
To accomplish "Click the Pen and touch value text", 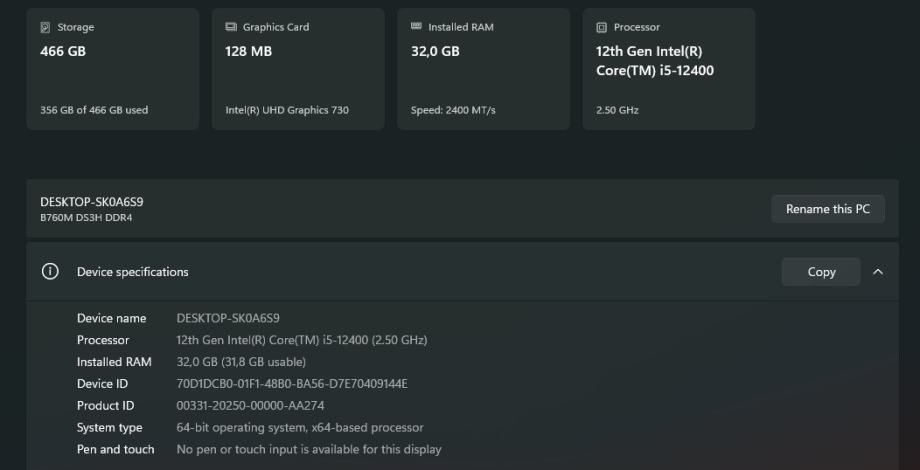I will pyautogui.click(x=309, y=450).
